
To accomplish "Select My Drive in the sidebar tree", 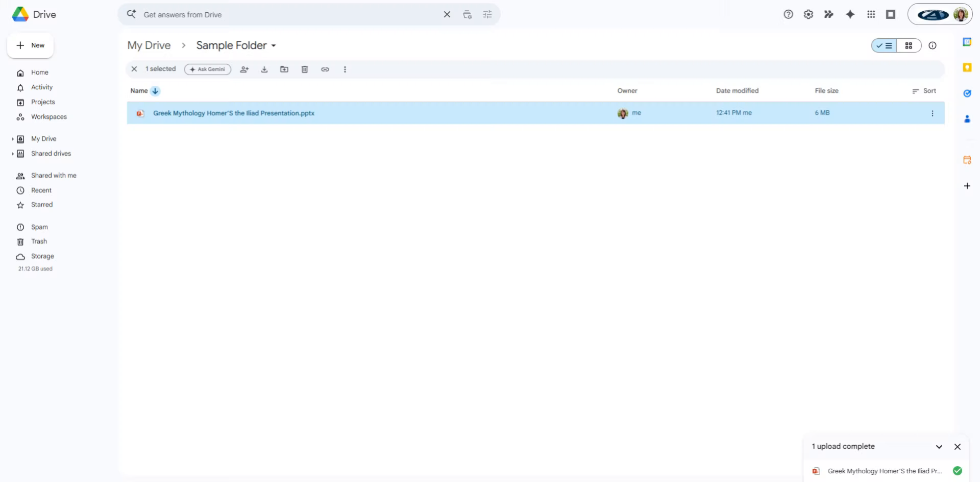I will [x=44, y=139].
